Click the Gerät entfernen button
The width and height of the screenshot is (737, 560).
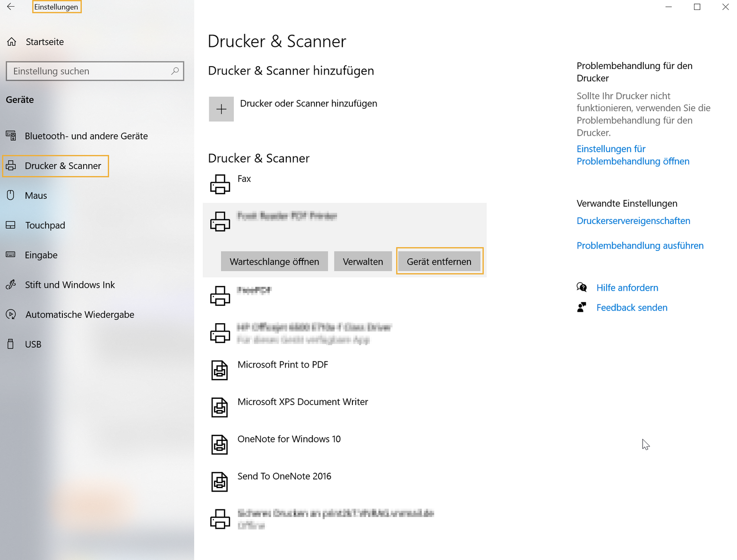click(x=439, y=261)
